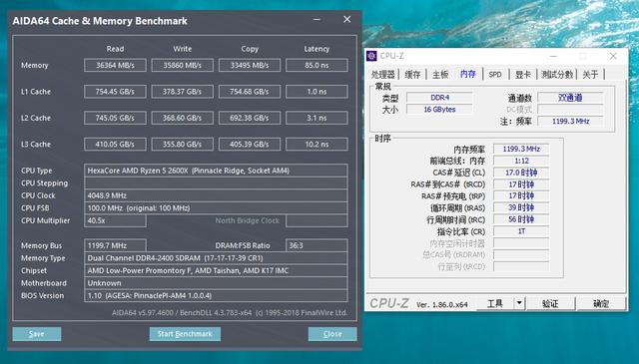Click the DRAM:FSB Ratio value 36:3

coord(317,245)
